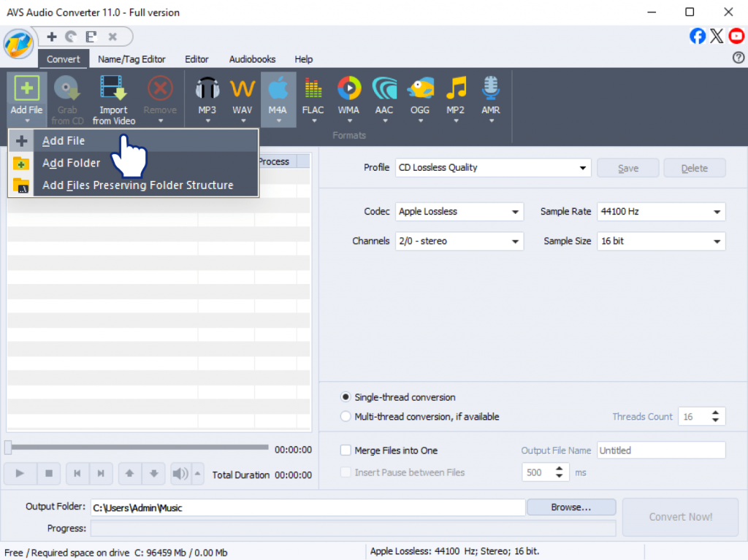Click the Browse... button

571,507
